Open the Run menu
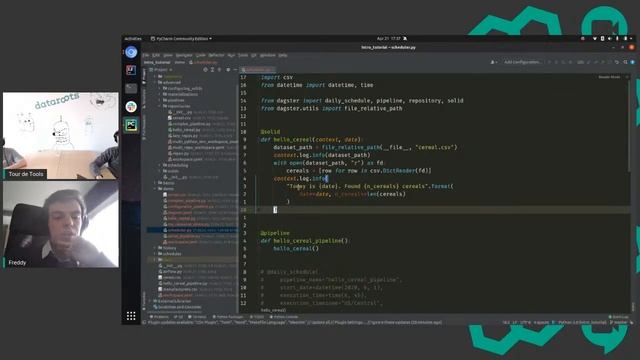The width and height of the screenshot is (640, 360). tap(231, 55)
